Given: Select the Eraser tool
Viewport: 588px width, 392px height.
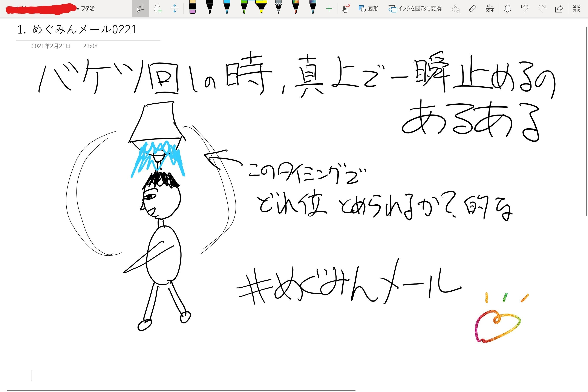Looking at the screenshot, I should pos(193,9).
